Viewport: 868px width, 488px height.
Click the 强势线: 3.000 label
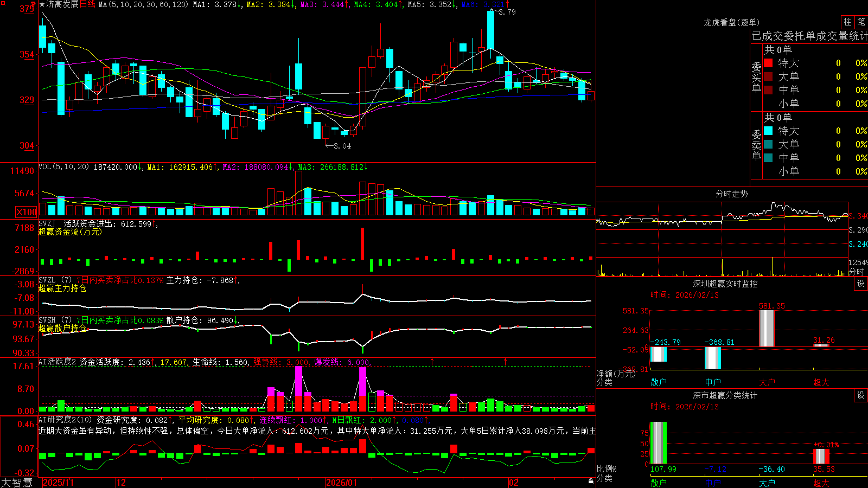tap(282, 362)
